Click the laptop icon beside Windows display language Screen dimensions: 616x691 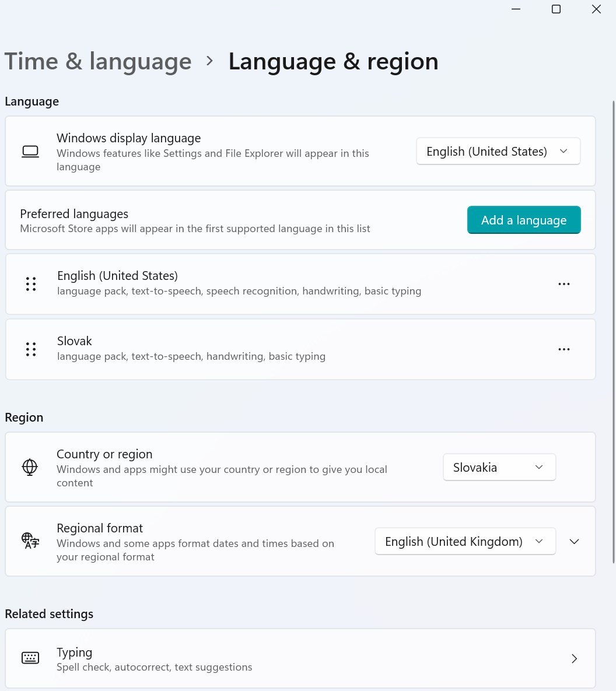click(x=30, y=152)
